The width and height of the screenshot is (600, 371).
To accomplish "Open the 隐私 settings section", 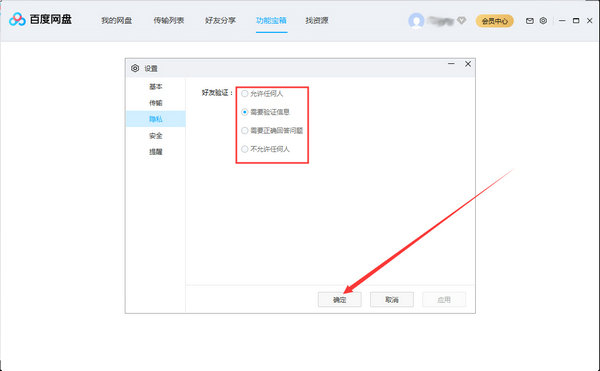I will click(156, 119).
